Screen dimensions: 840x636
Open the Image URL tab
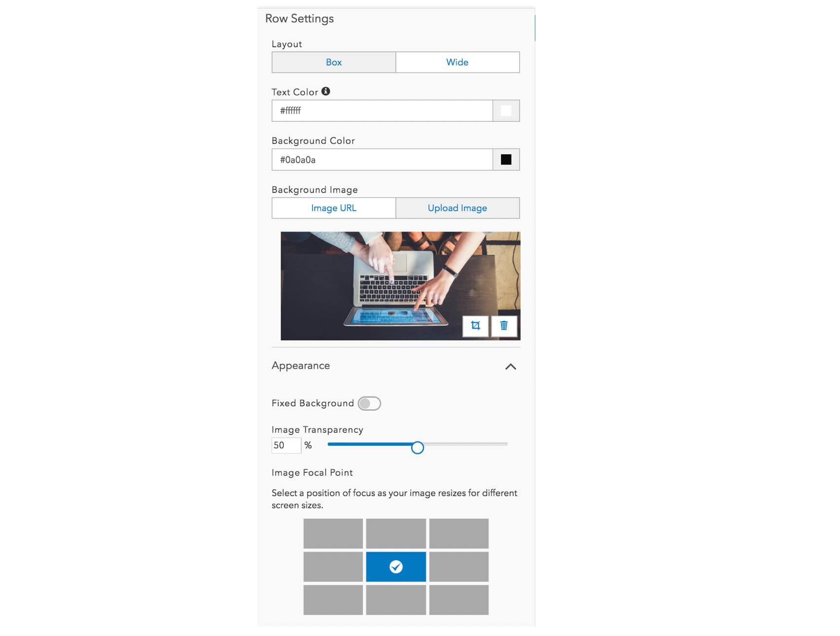pyautogui.click(x=334, y=208)
